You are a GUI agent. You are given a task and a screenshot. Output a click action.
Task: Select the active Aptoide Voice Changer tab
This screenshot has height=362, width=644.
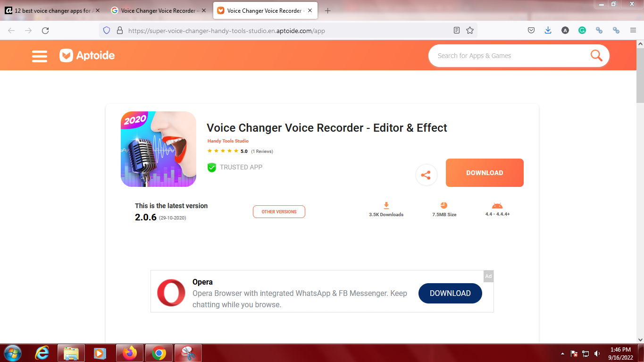coord(264,10)
